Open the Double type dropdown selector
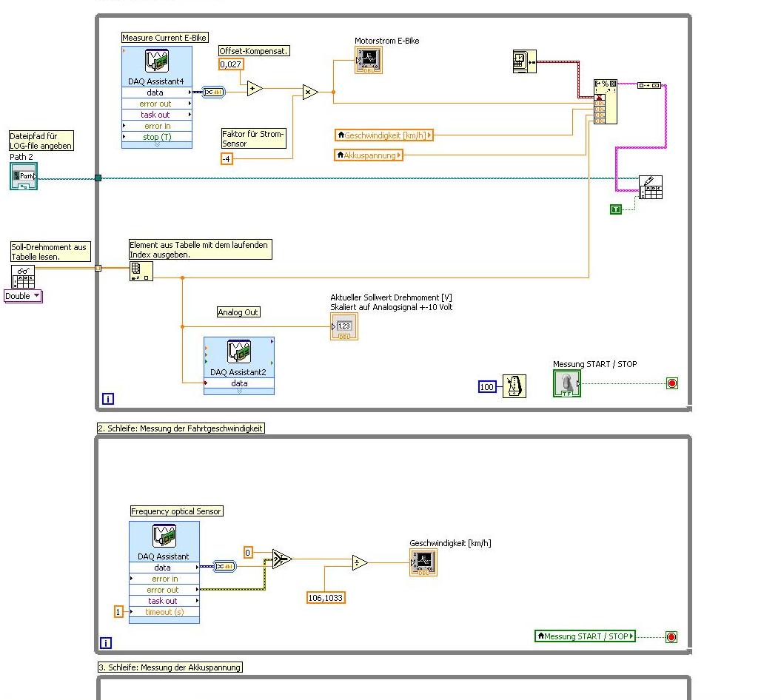 pos(24,296)
